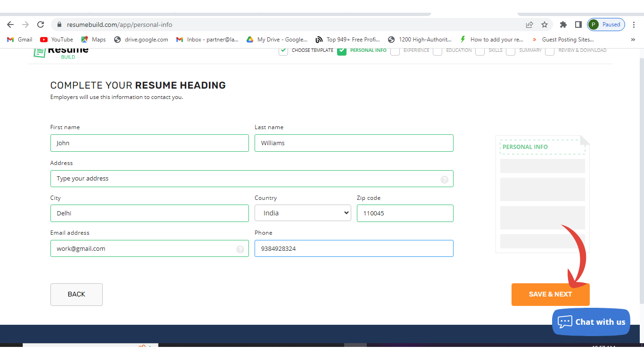Click the Back button

[76, 294]
